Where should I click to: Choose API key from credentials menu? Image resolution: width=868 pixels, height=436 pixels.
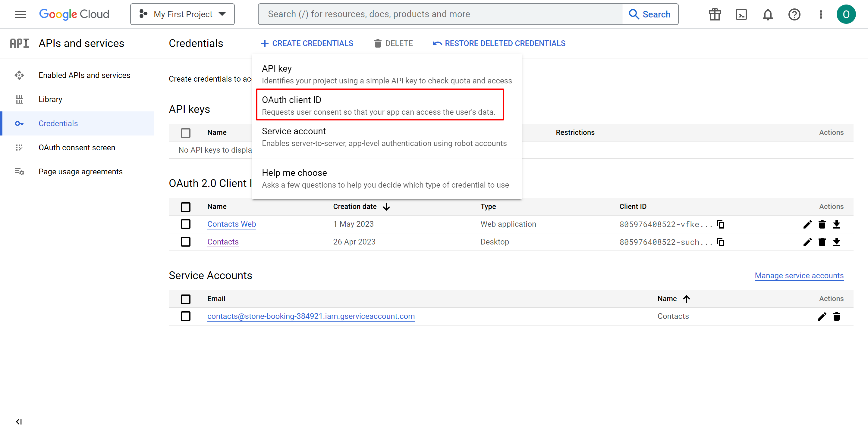386,74
